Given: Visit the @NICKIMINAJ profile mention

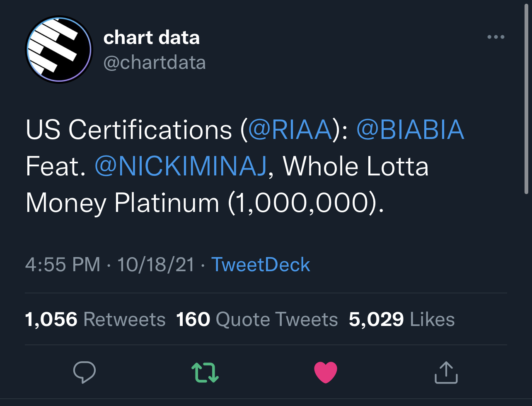Looking at the screenshot, I should click(x=181, y=167).
